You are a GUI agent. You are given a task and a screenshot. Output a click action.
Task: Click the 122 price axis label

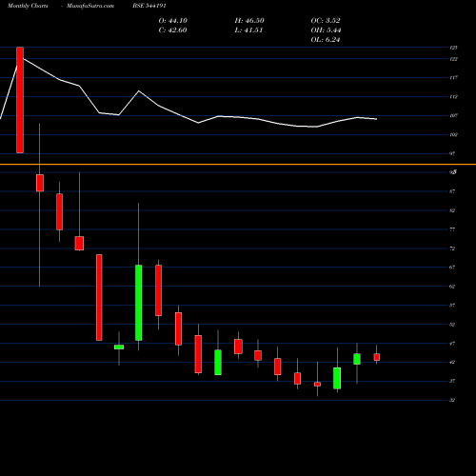[x=453, y=59]
